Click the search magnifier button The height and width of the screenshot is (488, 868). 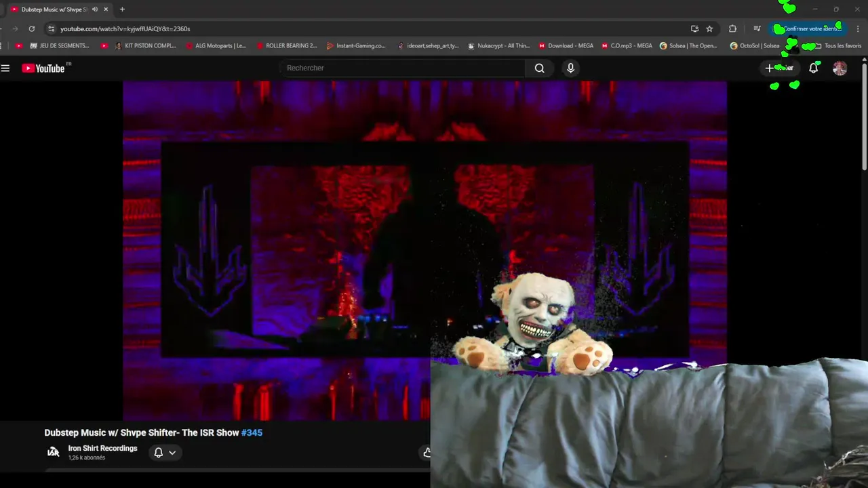click(x=539, y=68)
